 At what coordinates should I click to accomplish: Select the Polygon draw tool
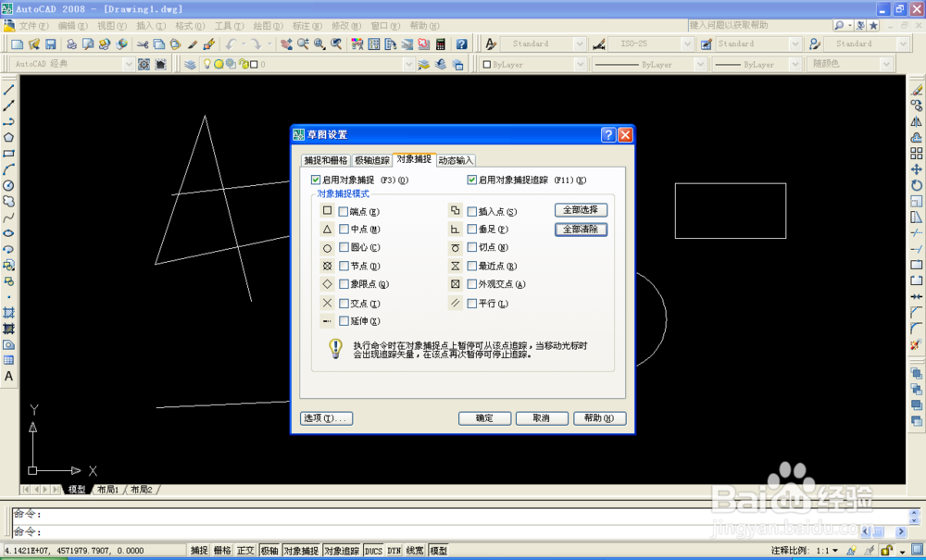9,138
